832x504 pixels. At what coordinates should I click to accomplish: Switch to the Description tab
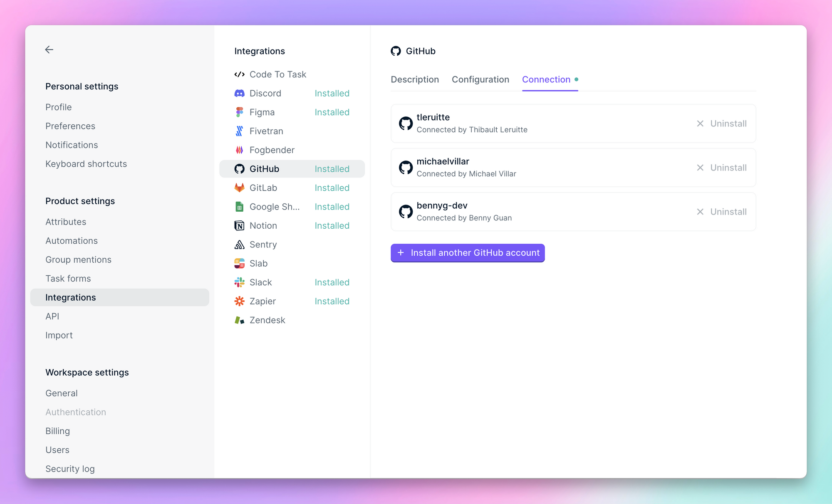(x=415, y=79)
